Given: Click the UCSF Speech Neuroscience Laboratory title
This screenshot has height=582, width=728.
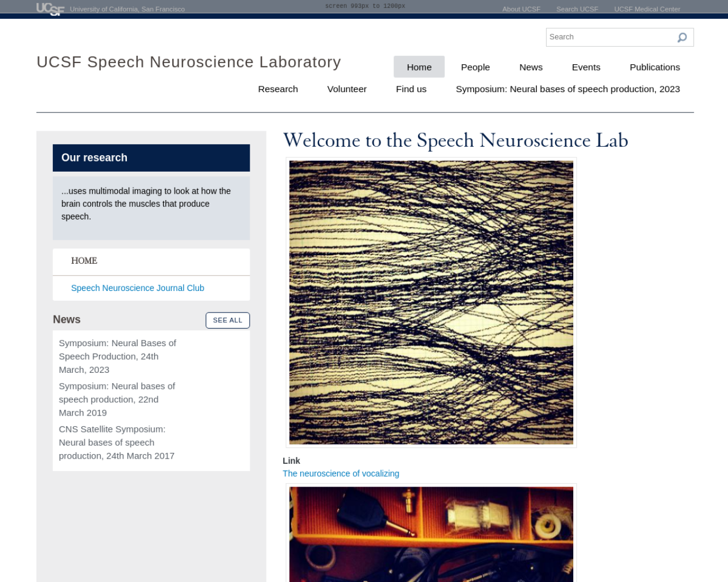Looking at the screenshot, I should pyautogui.click(x=189, y=62).
